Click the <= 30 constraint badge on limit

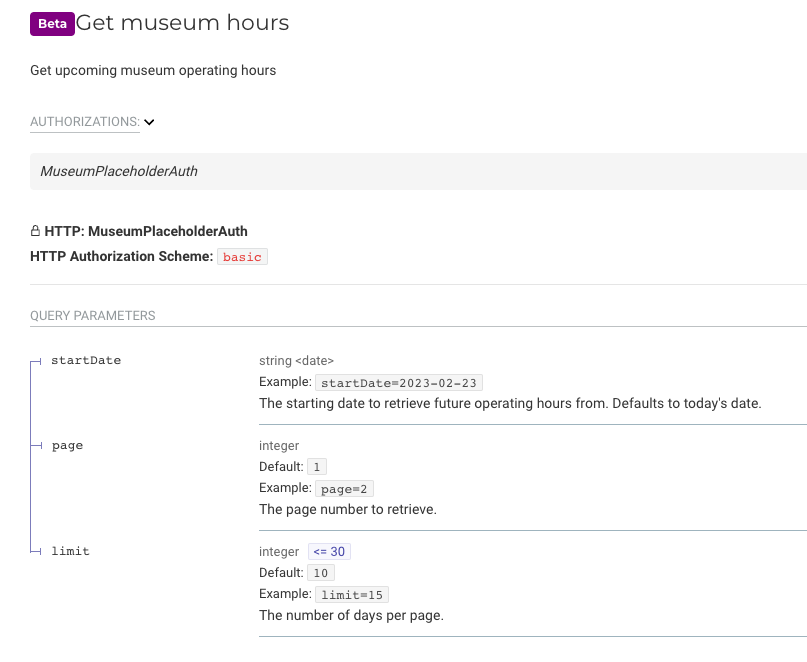point(329,551)
